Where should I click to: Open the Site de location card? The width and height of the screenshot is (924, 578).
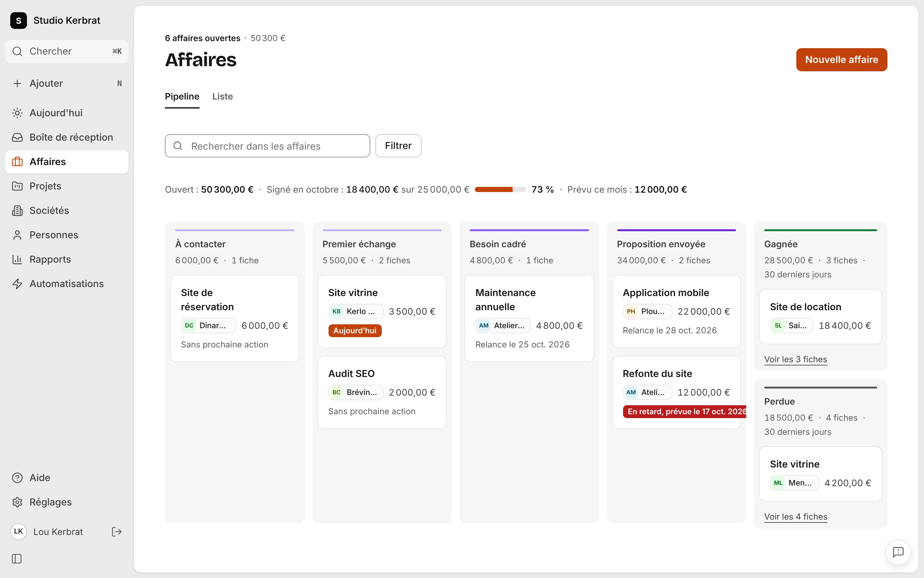(x=820, y=317)
